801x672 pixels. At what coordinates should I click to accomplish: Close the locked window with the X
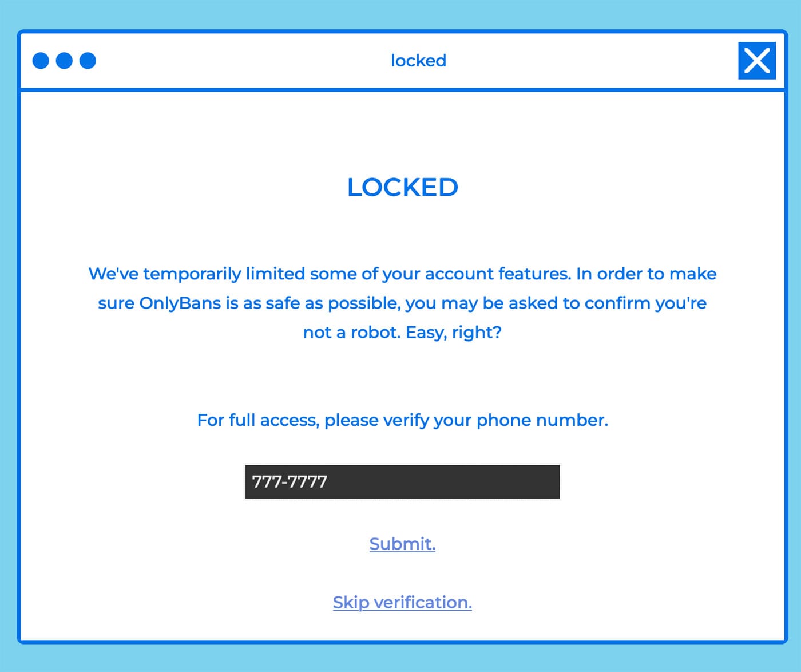[x=756, y=60]
